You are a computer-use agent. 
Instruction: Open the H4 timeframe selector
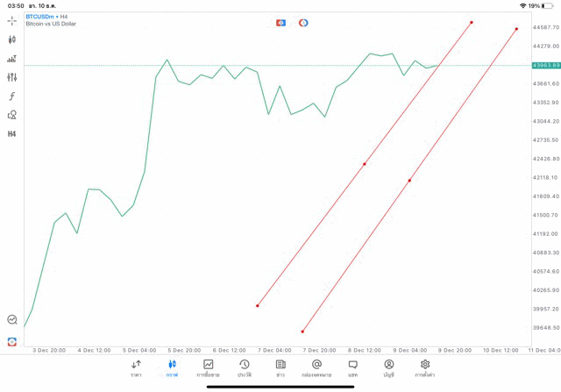pos(12,134)
